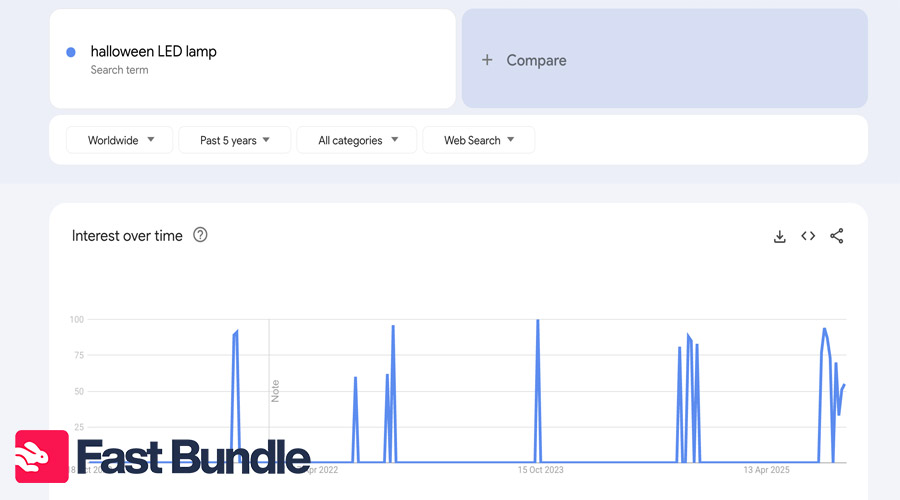Click the blue dot beside the search term
Screen dimensions: 900x500
click(71, 52)
